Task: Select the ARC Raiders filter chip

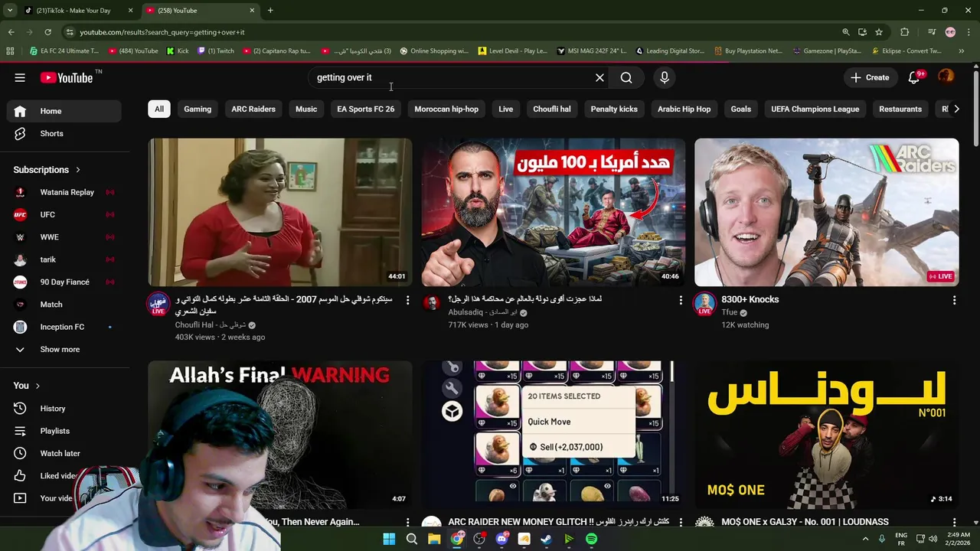Action: [x=253, y=109]
